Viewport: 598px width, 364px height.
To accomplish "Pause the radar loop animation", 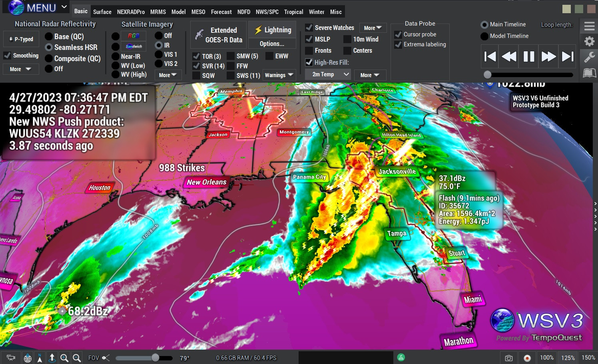I will tap(528, 57).
